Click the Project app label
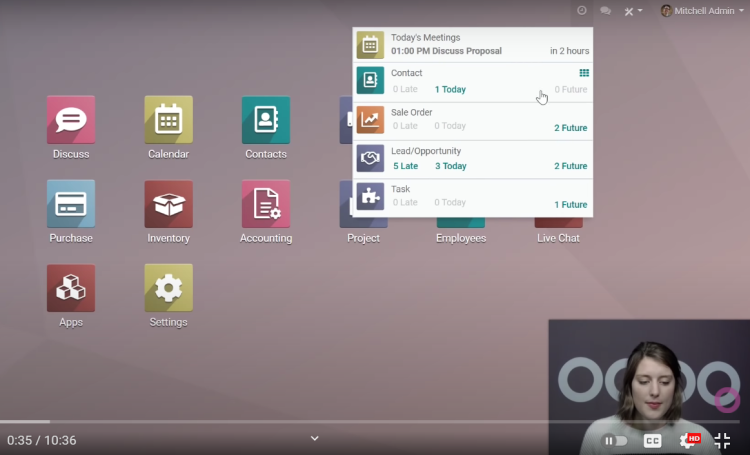 (364, 238)
